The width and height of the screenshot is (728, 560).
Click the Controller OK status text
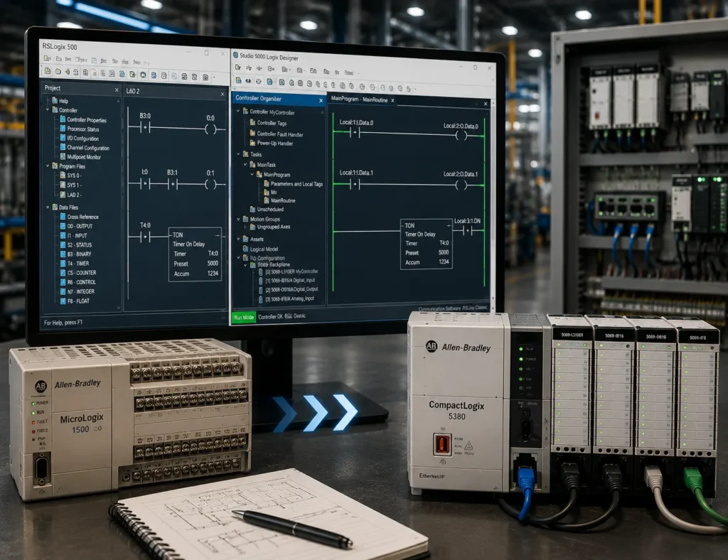(x=270, y=317)
